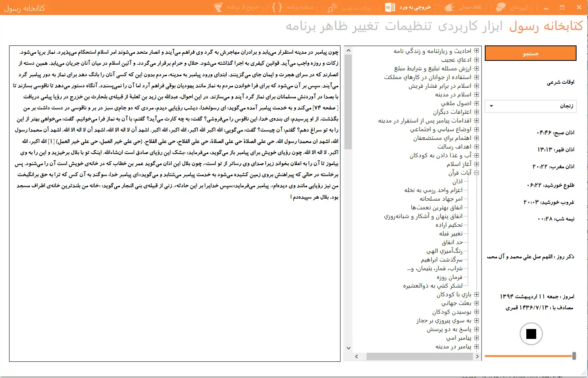Expand اسلام در برابر فشار قريش node
This screenshot has height=378, width=588.
[476, 86]
